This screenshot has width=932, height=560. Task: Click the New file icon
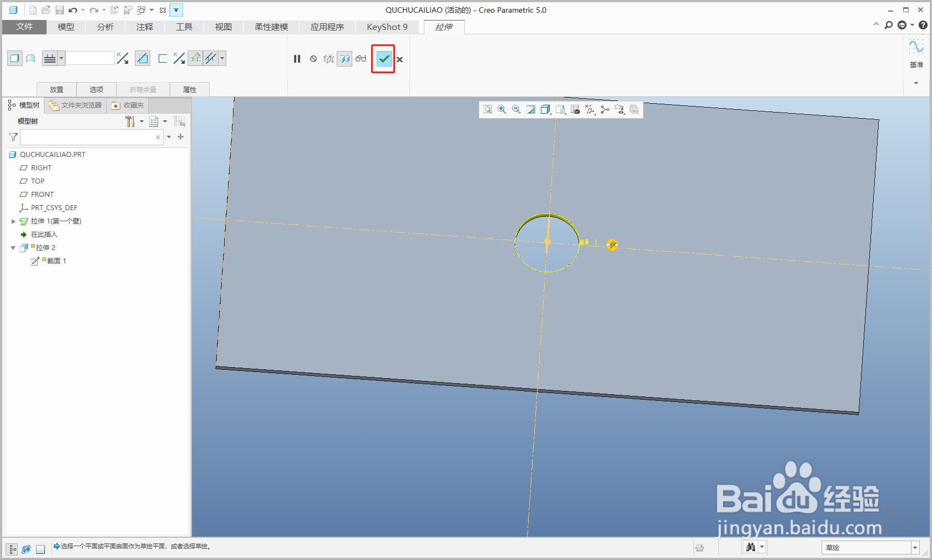tap(33, 10)
